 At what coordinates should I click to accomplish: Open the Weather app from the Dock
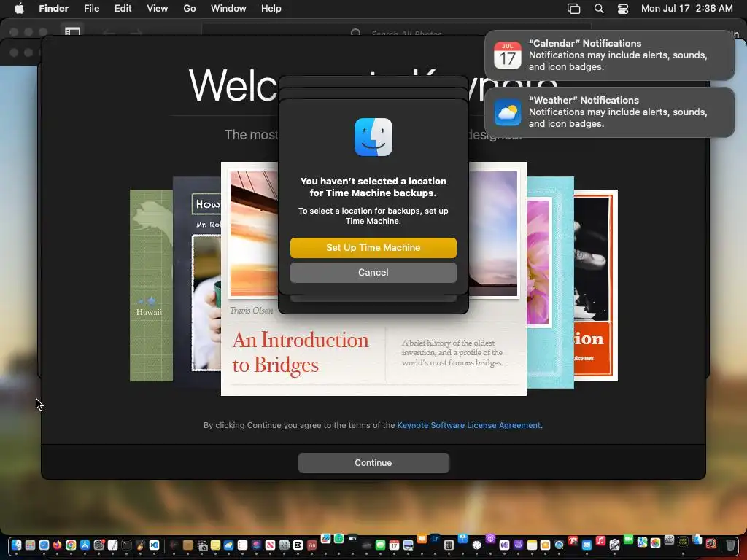228,545
